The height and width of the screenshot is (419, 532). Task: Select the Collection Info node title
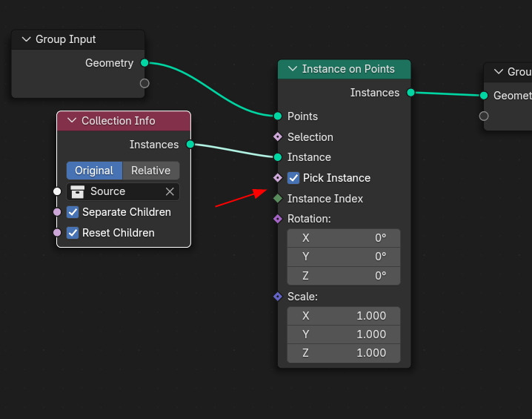pyautogui.click(x=118, y=121)
